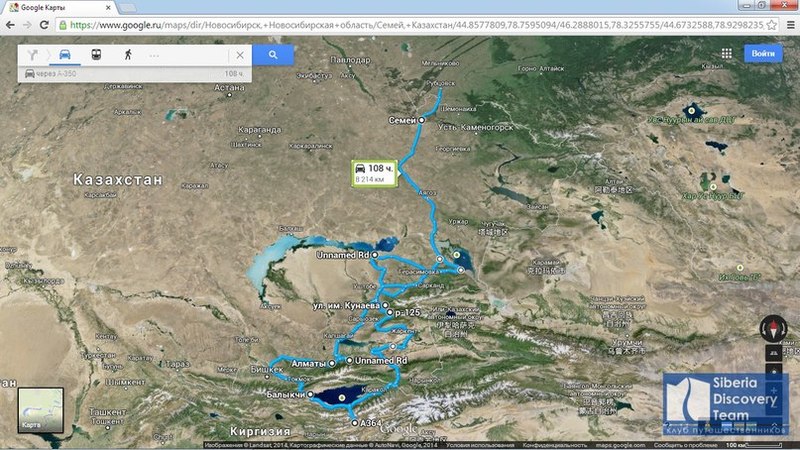Click the Алматы waypoint marker
This screenshot has width=800, height=450.
click(x=332, y=363)
